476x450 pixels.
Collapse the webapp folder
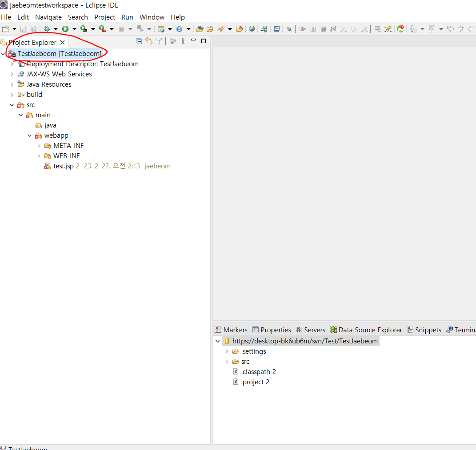click(29, 135)
